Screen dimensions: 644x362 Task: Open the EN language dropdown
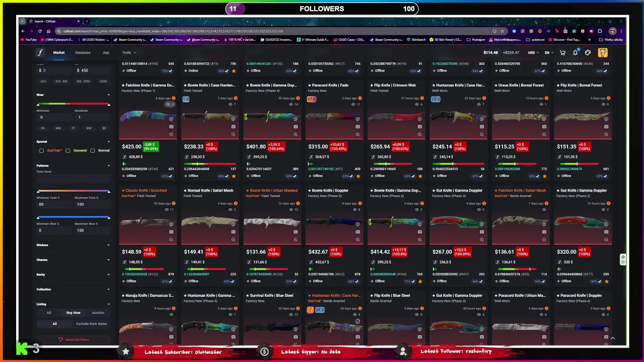coord(548,53)
